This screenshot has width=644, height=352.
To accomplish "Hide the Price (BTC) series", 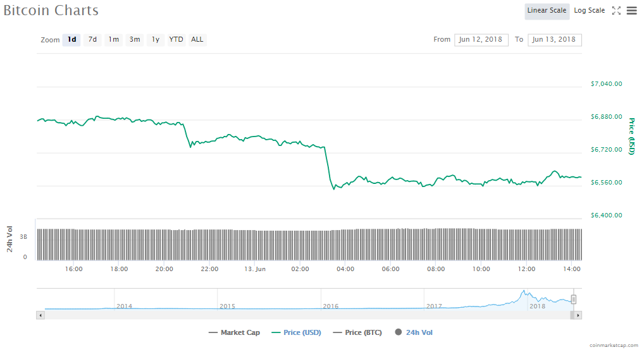I will point(357,332).
